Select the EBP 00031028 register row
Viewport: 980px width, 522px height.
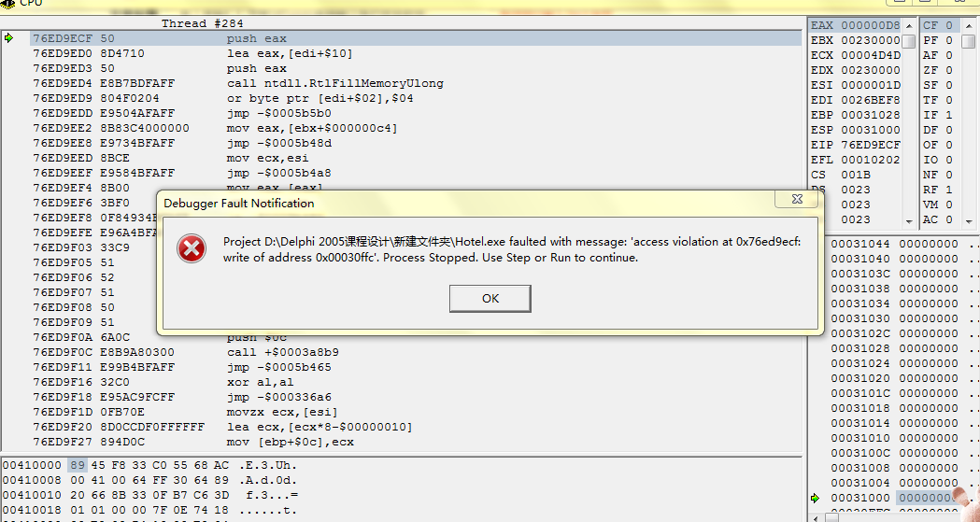[856, 115]
